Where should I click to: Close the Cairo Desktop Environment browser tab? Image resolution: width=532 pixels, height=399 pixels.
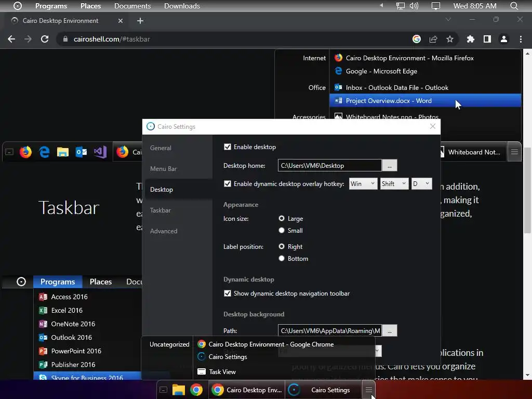pyautogui.click(x=121, y=21)
